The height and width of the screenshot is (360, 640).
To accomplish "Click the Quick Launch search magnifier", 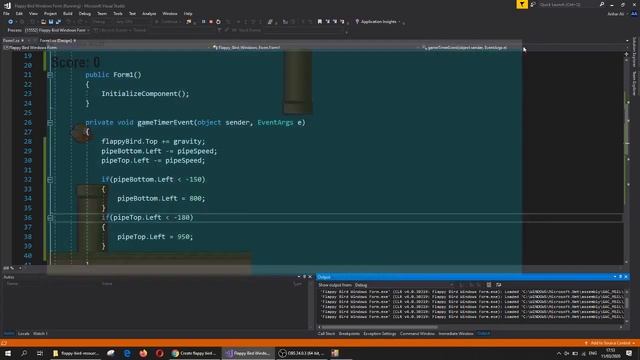I will (x=602, y=4).
